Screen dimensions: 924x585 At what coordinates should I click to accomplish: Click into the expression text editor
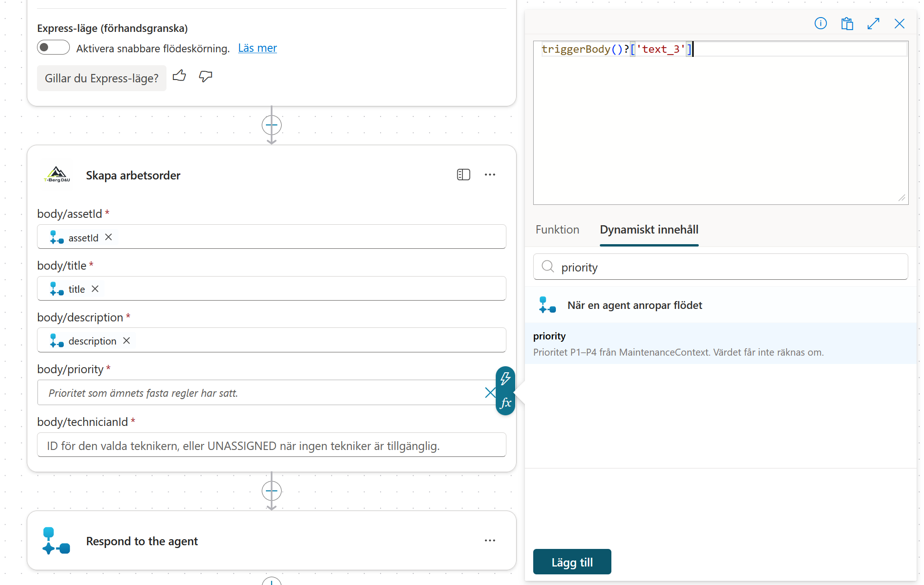point(721,123)
